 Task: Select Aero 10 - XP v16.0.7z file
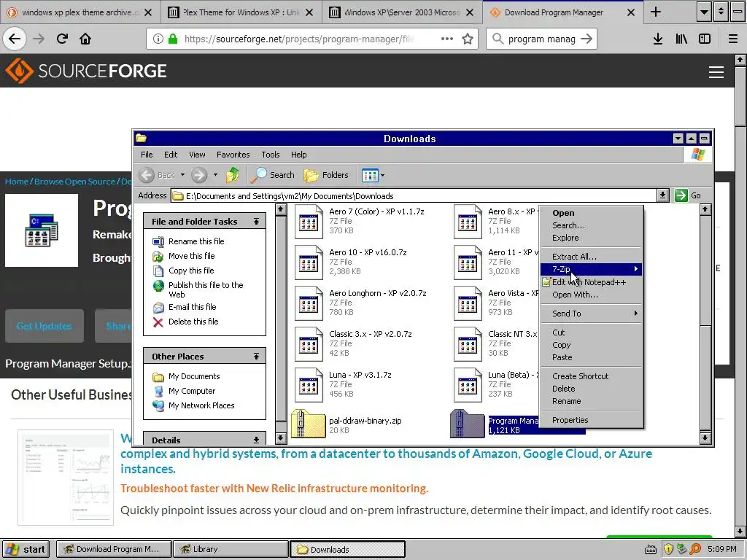[x=351, y=262]
